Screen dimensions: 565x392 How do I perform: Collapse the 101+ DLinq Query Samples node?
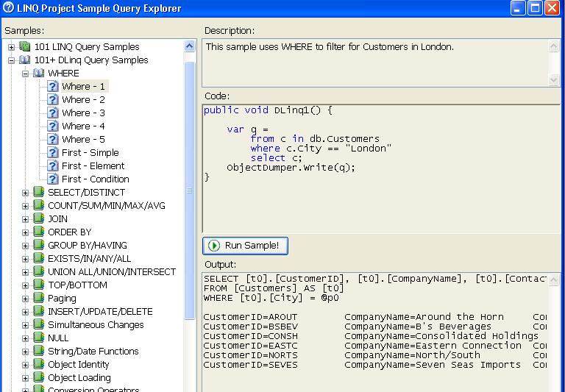tap(12, 60)
